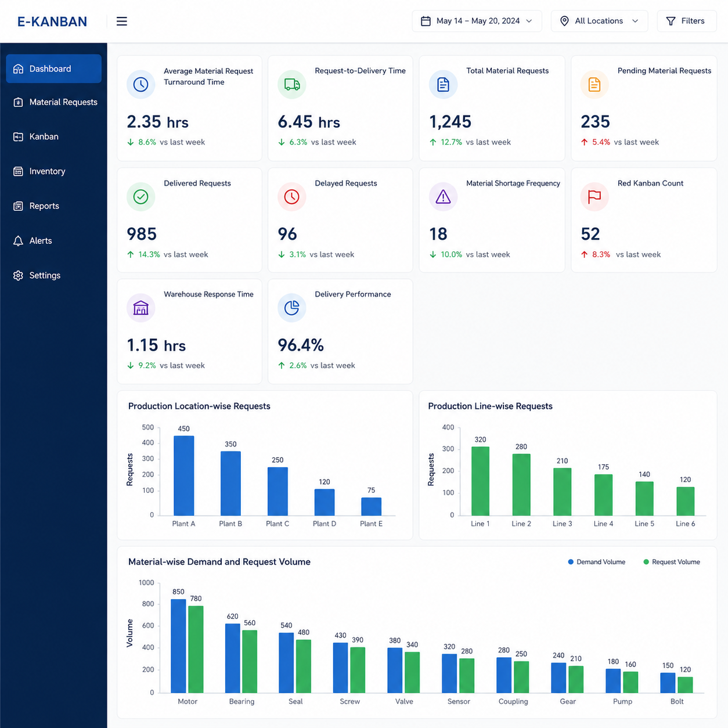This screenshot has height=728, width=728.
Task: Click the Line 6 bar in line-wise chart
Action: (686, 501)
